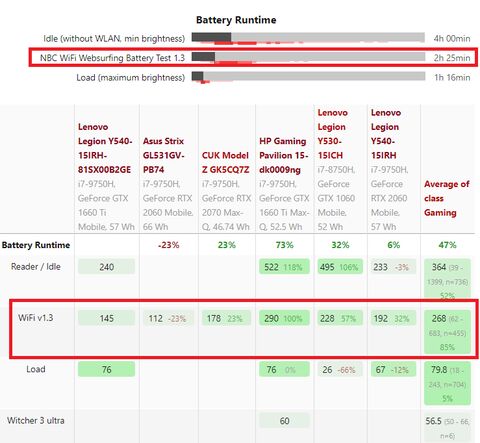Click the 76 Load cell for Legion Y540-81SX00B2GE
Screen dimensions: 480x443
106,369
